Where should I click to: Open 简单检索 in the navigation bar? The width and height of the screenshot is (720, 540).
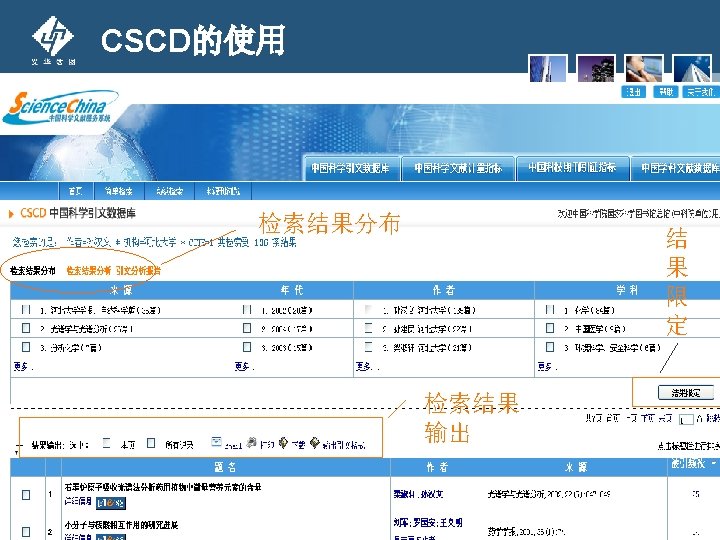click(119, 191)
